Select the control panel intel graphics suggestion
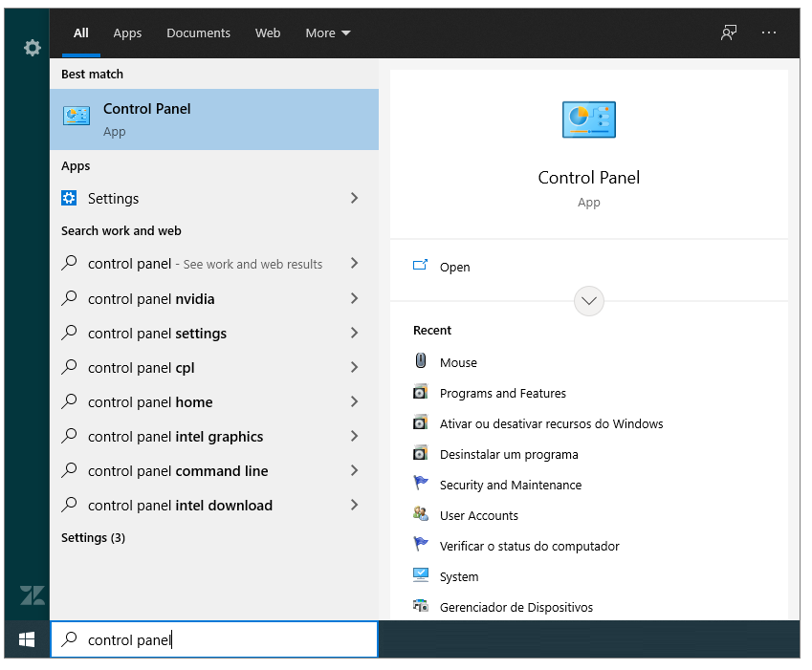The image size is (812, 670). 214,436
